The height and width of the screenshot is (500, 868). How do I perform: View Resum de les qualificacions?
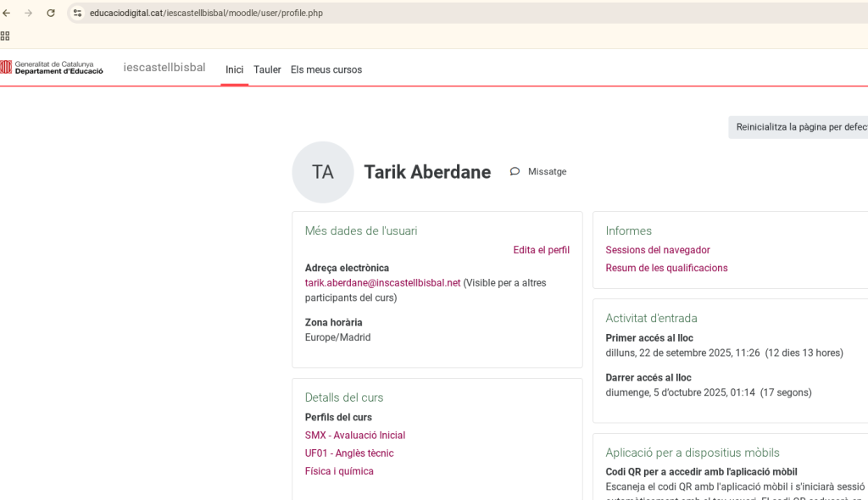tap(666, 268)
